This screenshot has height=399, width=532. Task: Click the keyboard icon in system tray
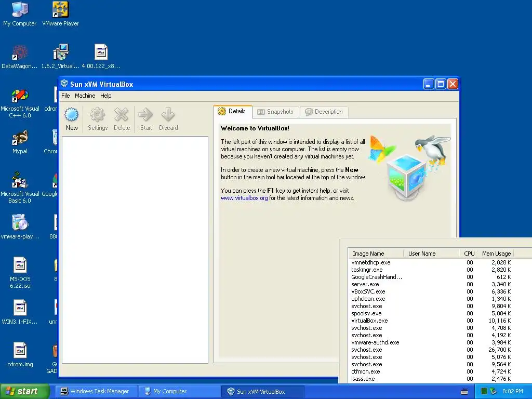point(464,392)
